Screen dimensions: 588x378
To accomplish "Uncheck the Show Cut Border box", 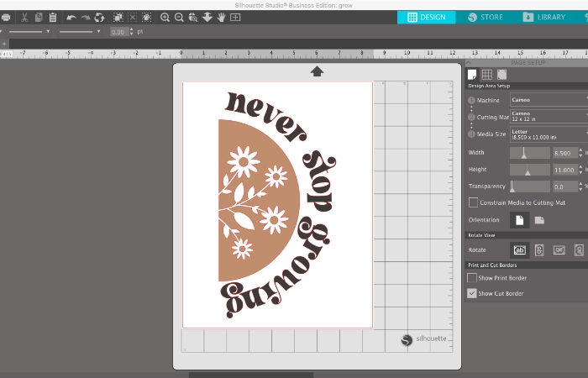I will 473,293.
